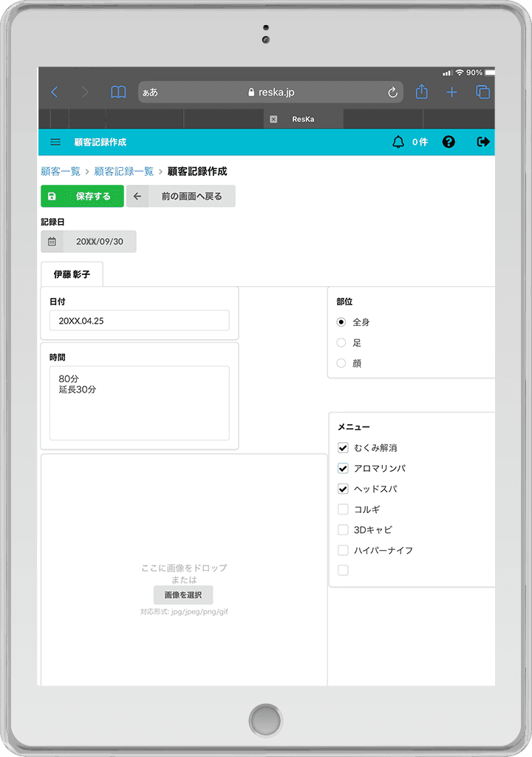The image size is (532, 757).
Task: Click the reska.jp address bar
Action: coord(270,92)
